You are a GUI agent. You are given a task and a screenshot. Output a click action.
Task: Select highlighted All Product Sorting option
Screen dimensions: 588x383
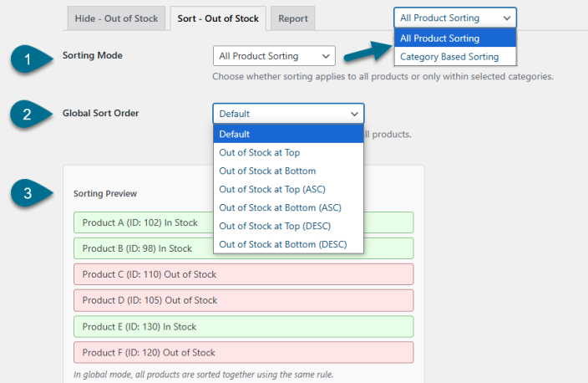point(455,38)
